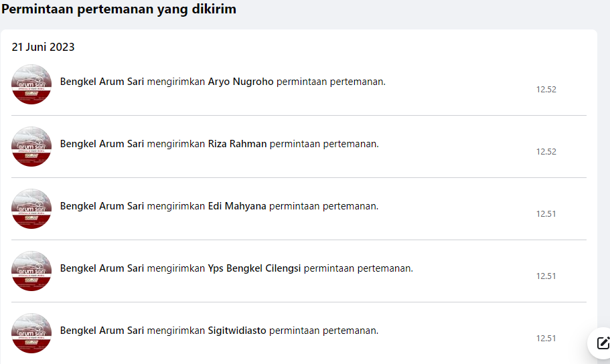Click the 21 Juni 2023 date heading

tap(43, 48)
